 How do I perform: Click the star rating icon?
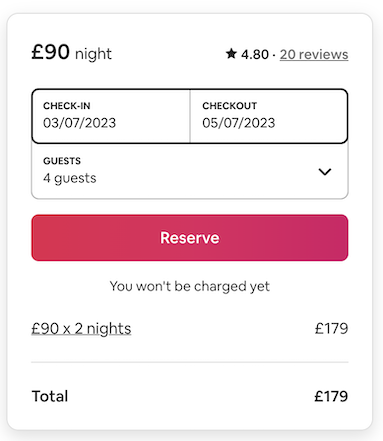coord(231,53)
